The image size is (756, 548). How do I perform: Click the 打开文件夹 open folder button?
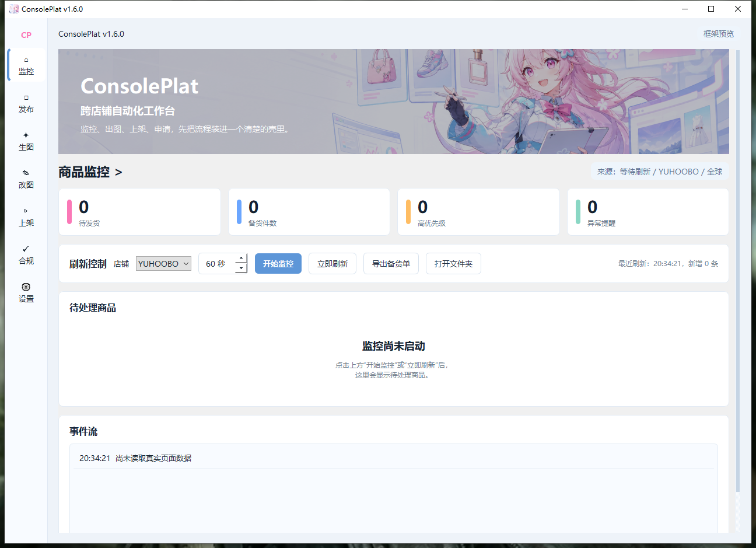(453, 264)
